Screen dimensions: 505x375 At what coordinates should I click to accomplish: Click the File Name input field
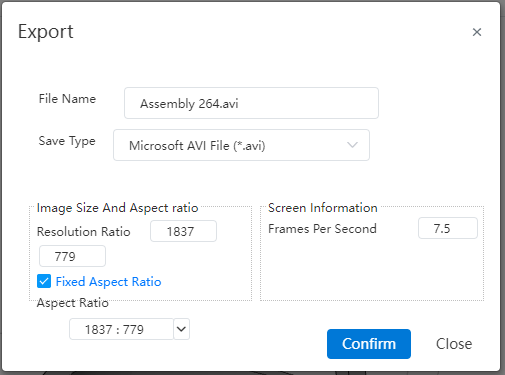251,103
